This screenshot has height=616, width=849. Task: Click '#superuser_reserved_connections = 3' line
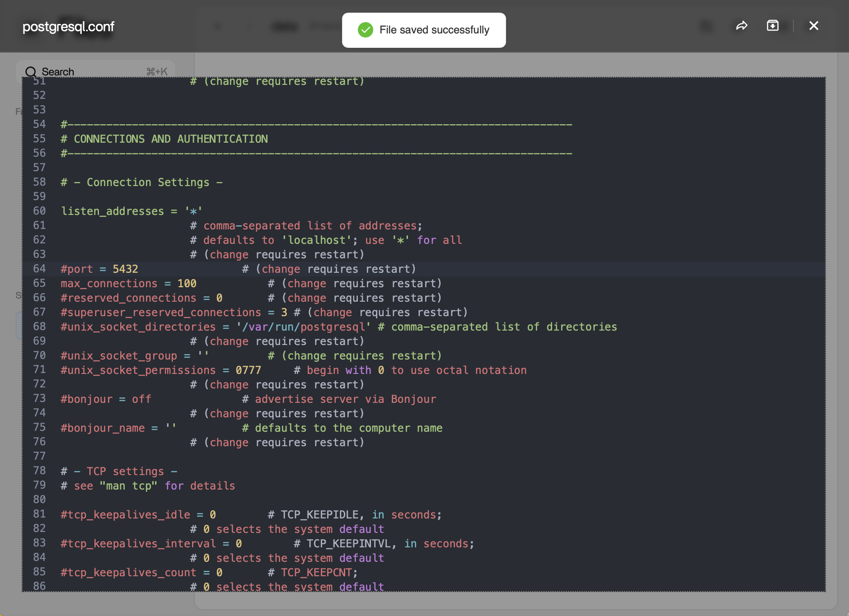(x=174, y=312)
